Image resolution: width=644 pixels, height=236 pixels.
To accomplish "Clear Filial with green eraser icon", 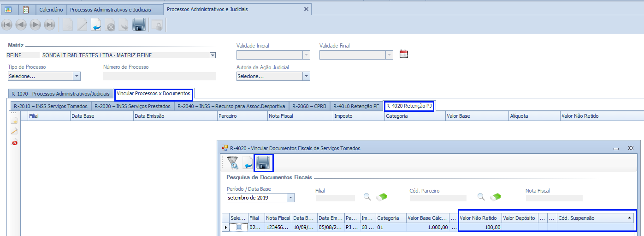I will tap(382, 197).
